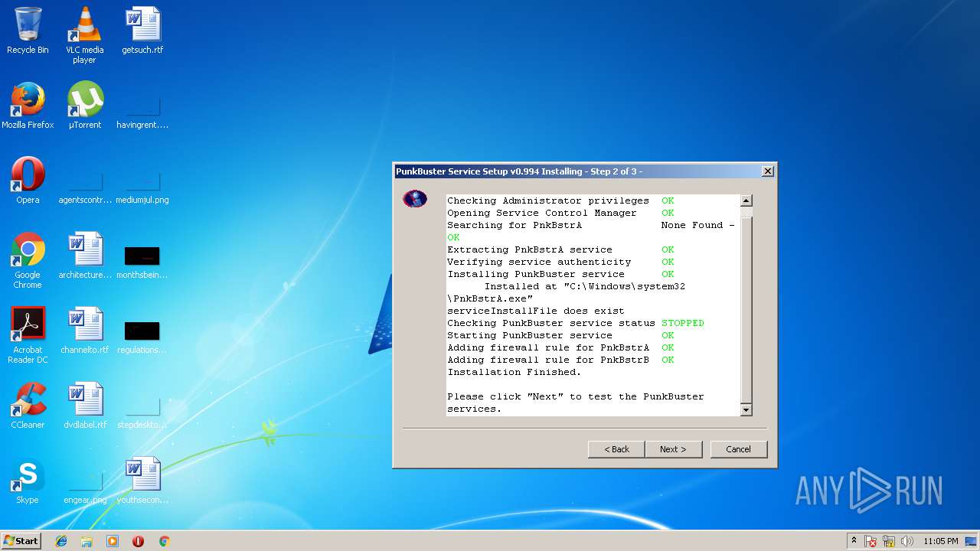This screenshot has width=980, height=551.
Task: Select the CCleaner desktop shortcut
Action: click(x=28, y=406)
